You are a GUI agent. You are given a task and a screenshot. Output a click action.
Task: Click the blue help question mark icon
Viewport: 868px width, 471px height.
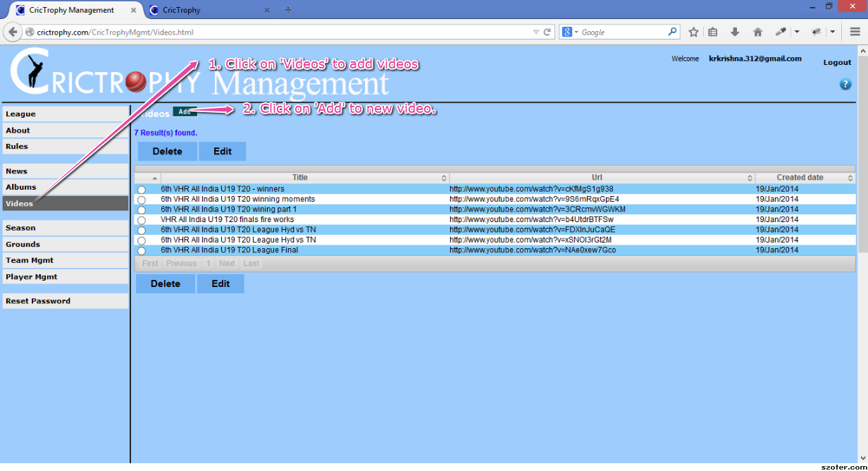pos(845,85)
